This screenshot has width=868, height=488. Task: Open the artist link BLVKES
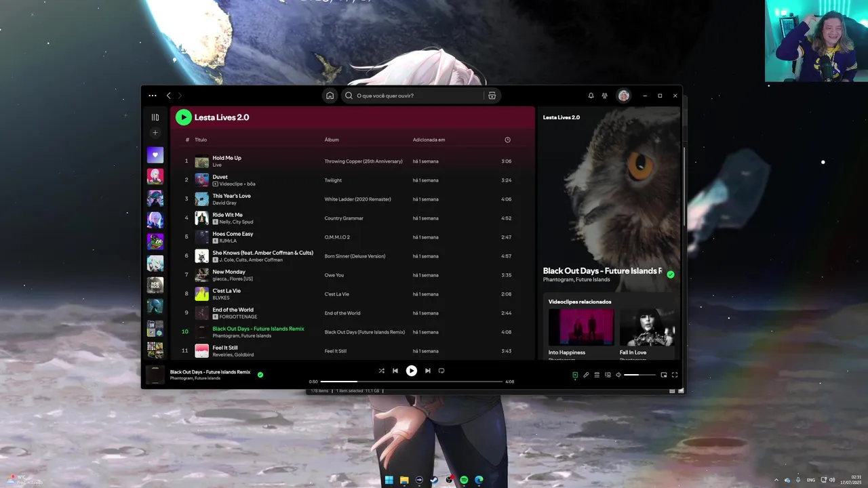pyautogui.click(x=222, y=298)
